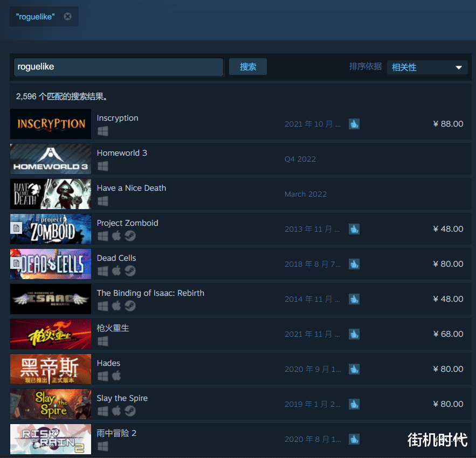Click the Slay the Spire title link

[x=122, y=398]
